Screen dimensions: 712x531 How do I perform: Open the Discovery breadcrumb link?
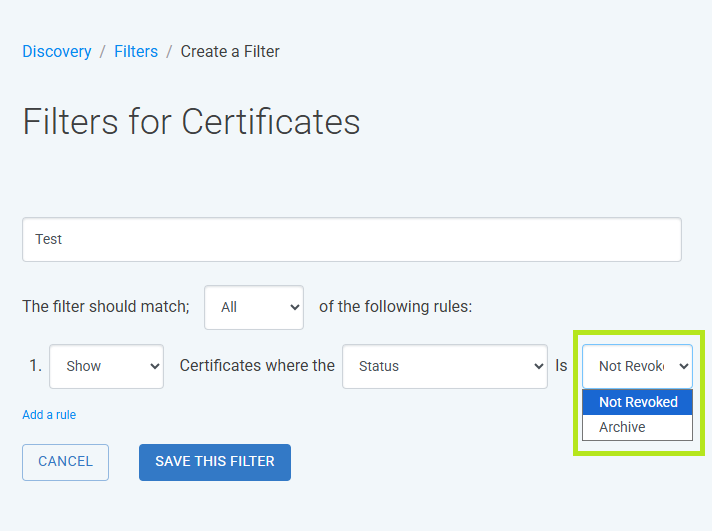[57, 51]
